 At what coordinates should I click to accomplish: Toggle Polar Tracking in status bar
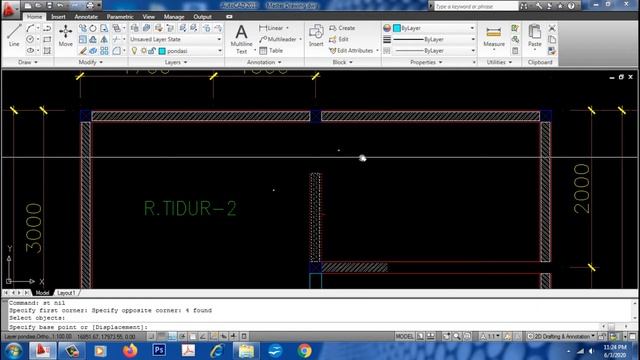[x=182, y=336]
